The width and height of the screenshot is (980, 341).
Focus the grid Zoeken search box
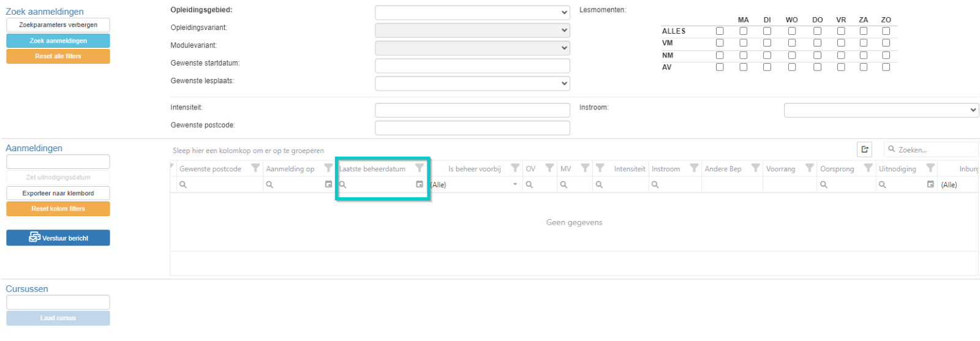point(931,149)
